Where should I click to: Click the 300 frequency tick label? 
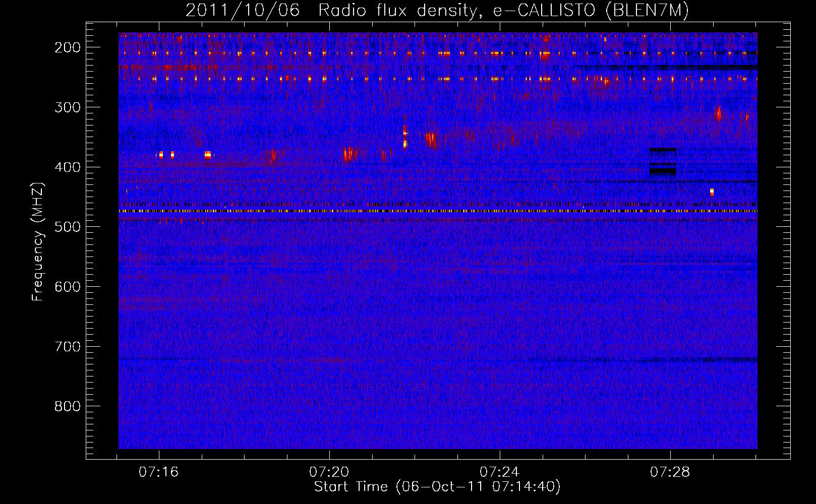click(x=67, y=107)
